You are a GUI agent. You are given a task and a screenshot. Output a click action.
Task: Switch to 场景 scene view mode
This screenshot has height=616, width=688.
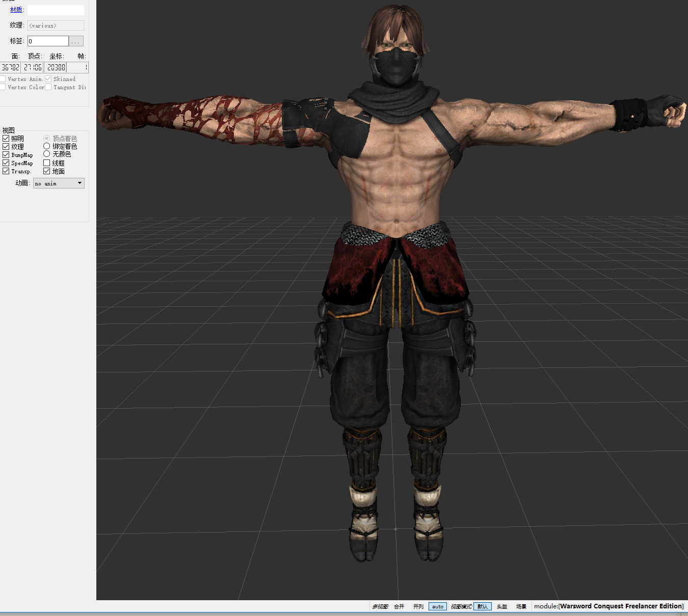pos(521,606)
